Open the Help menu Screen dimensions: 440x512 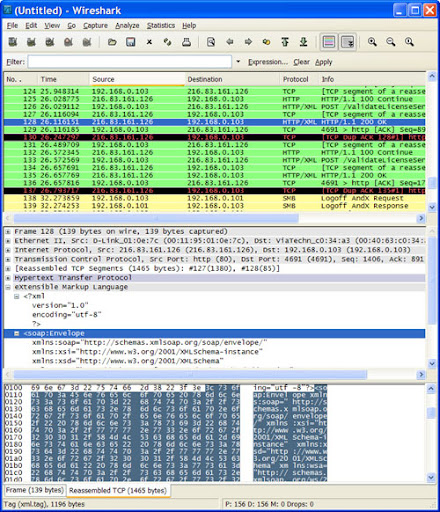tap(189, 25)
